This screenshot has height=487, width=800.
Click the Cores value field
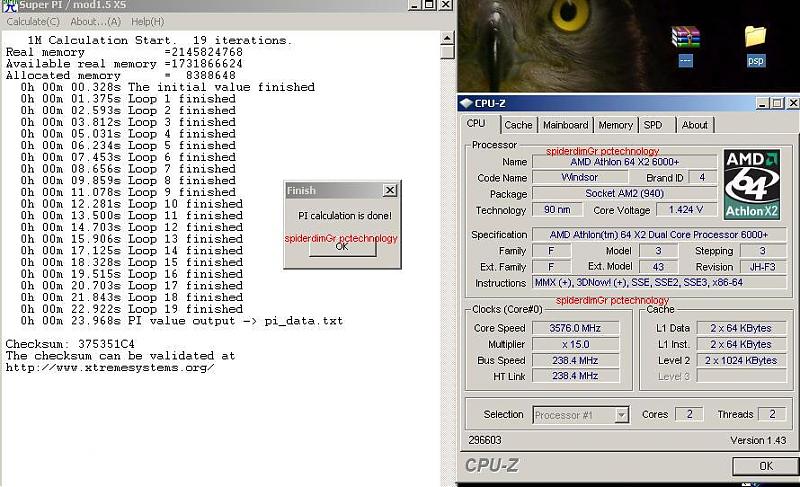tap(689, 414)
